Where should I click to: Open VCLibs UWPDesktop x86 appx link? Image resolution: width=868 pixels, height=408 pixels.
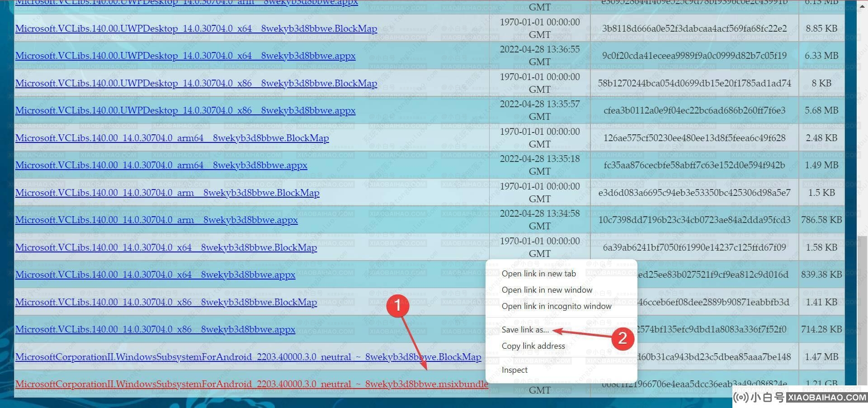[x=185, y=110]
